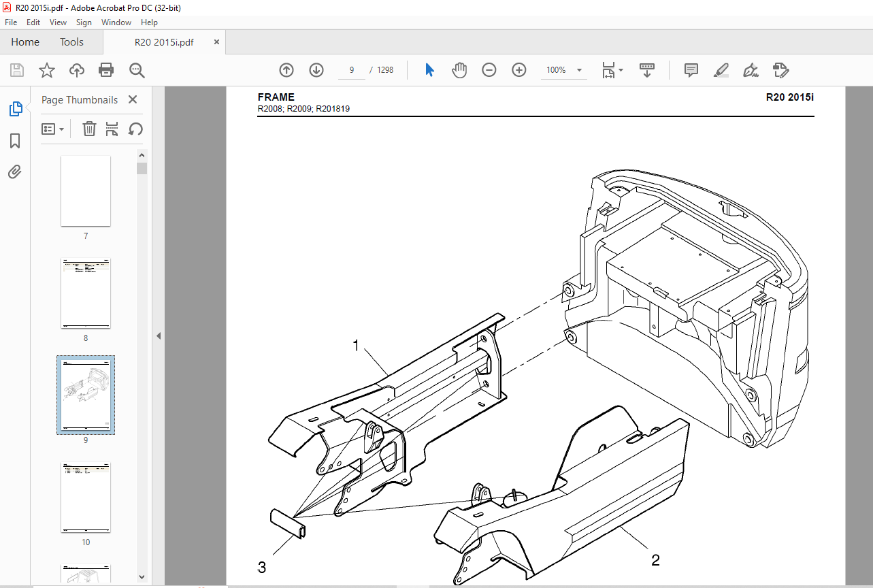Viewport: 873px width, 588px height.
Task: Close the R20 2015i.pdf tab
Action: [217, 42]
